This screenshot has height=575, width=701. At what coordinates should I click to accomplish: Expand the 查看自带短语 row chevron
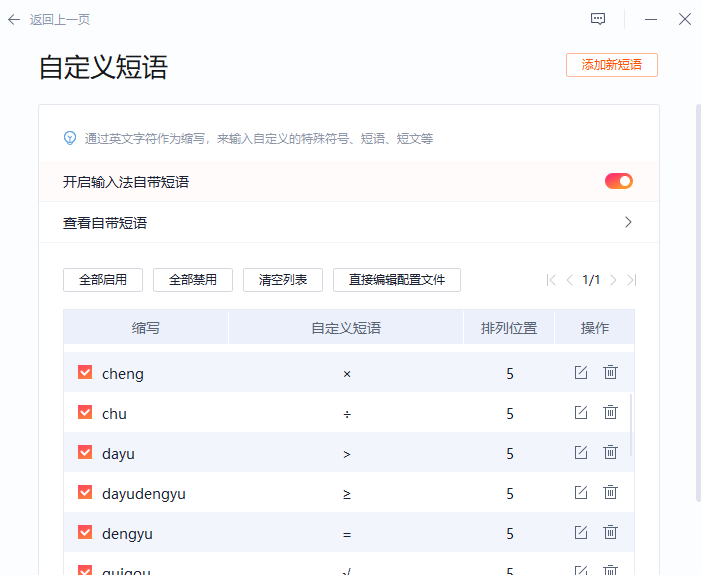pyautogui.click(x=628, y=222)
